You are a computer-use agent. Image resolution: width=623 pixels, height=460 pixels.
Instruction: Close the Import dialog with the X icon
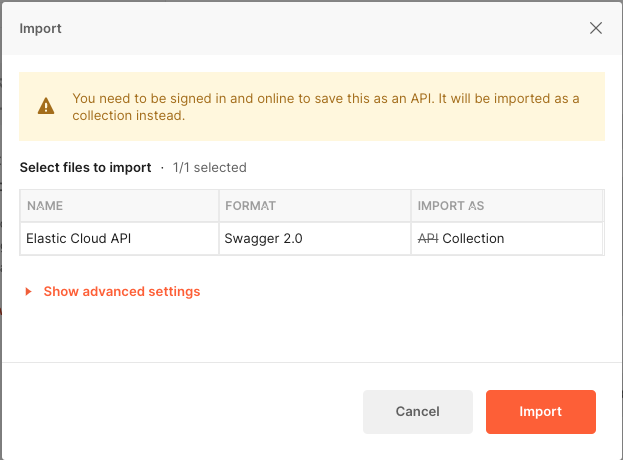tap(596, 28)
